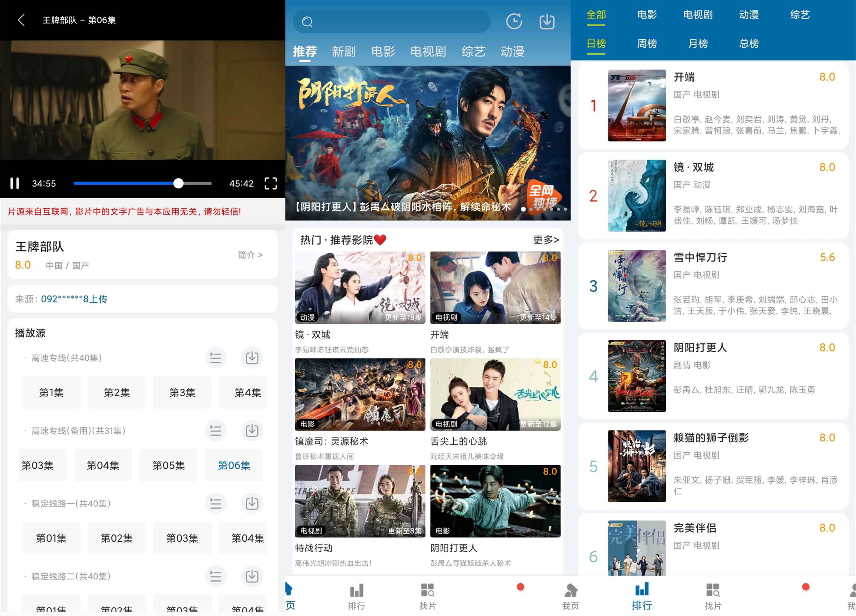Click video progress bar slider handle

click(178, 183)
